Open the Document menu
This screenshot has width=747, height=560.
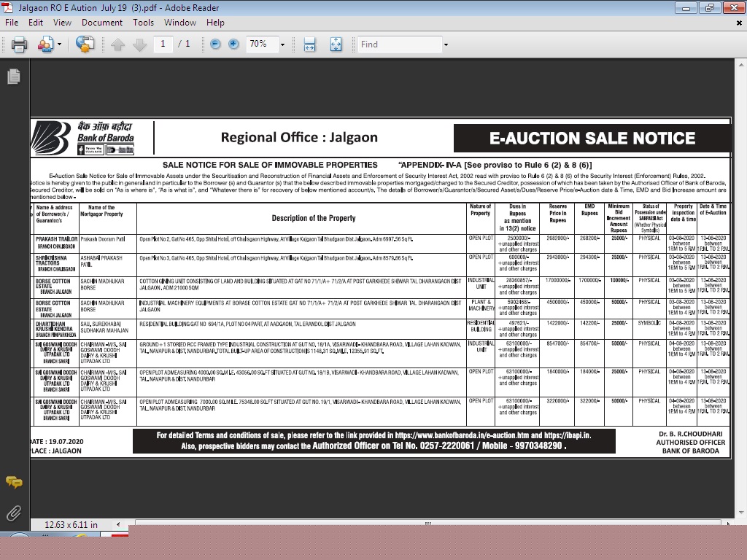101,23
